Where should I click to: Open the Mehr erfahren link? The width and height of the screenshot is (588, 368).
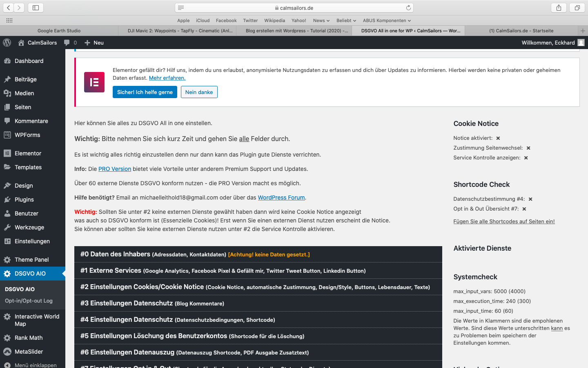coord(167,78)
